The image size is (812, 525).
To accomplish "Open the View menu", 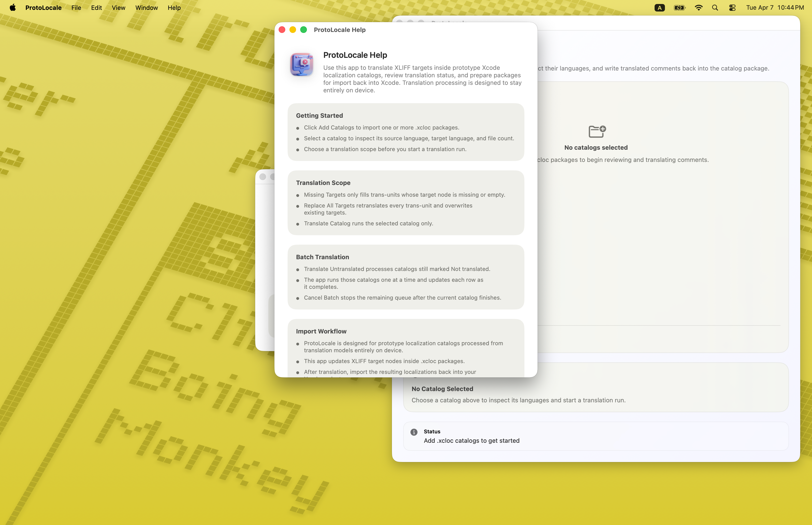I will click(118, 8).
